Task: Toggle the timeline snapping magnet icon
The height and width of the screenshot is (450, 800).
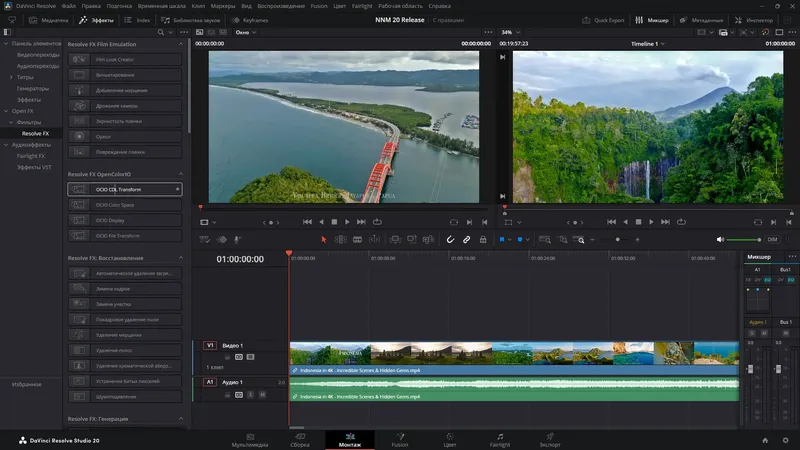Action: coord(450,239)
